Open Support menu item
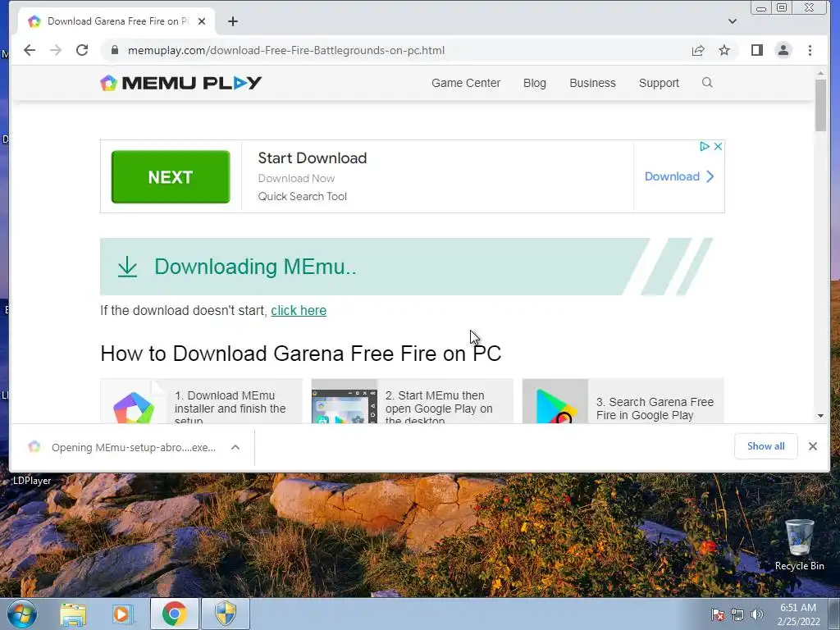This screenshot has width=840, height=630. (x=659, y=83)
